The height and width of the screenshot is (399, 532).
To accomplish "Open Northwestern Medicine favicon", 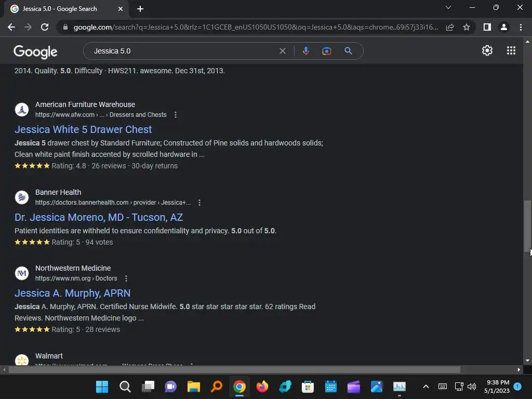I will 22,273.
